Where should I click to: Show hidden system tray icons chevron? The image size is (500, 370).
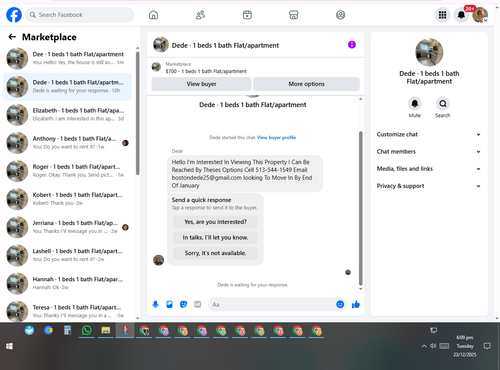[x=424, y=346]
